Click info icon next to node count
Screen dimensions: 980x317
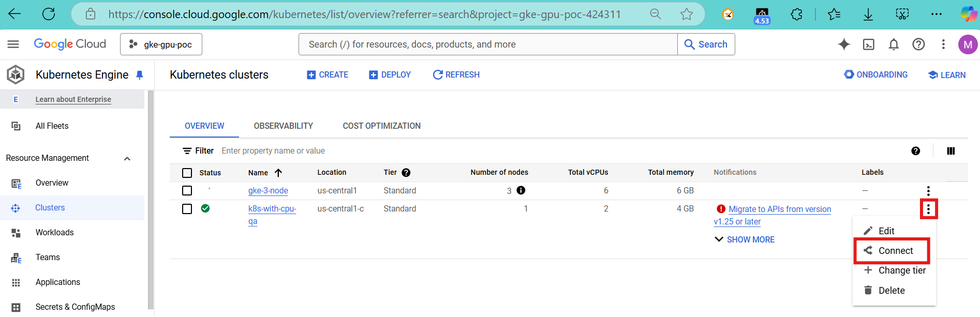(521, 190)
